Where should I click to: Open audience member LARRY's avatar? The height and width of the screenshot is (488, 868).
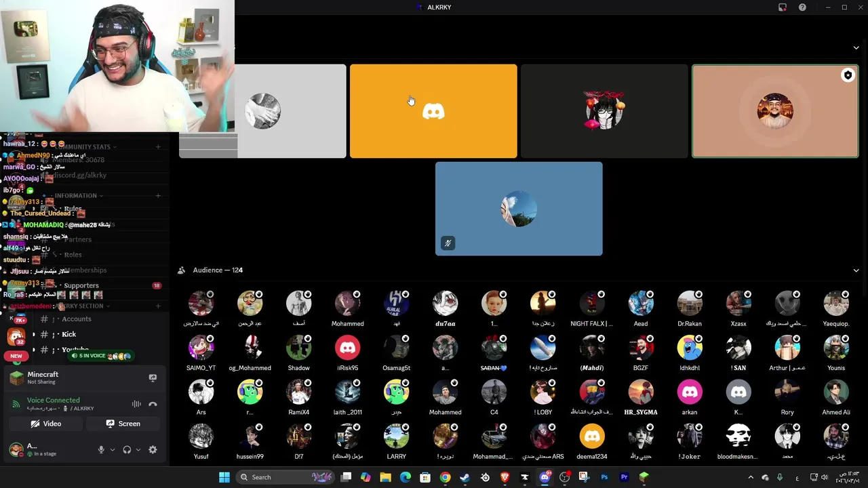(396, 436)
